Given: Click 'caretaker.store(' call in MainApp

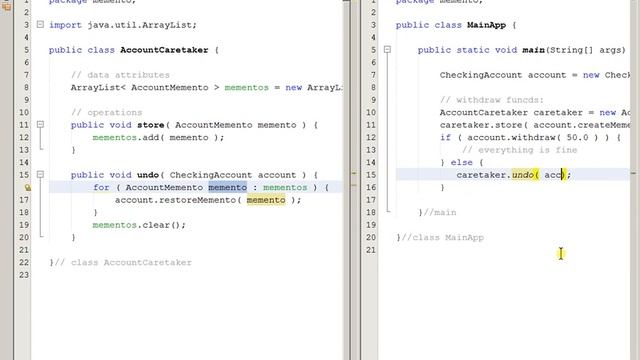Looking at the screenshot, I should coord(484,125).
